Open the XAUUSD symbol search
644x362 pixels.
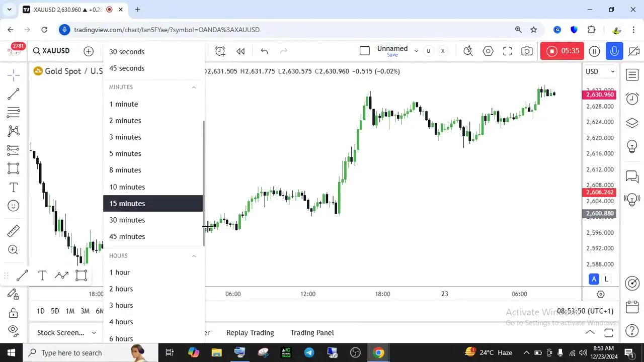click(51, 51)
